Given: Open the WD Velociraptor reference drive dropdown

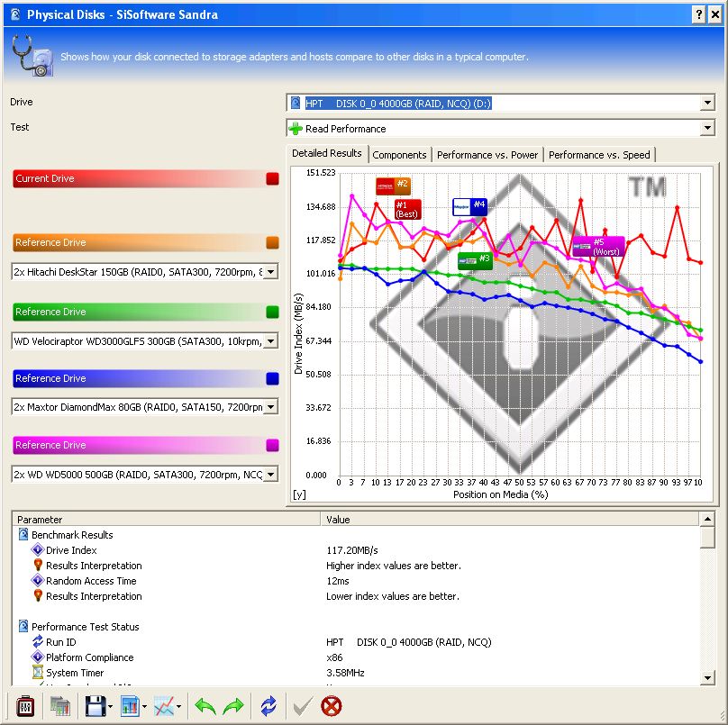Looking at the screenshot, I should pos(271,341).
